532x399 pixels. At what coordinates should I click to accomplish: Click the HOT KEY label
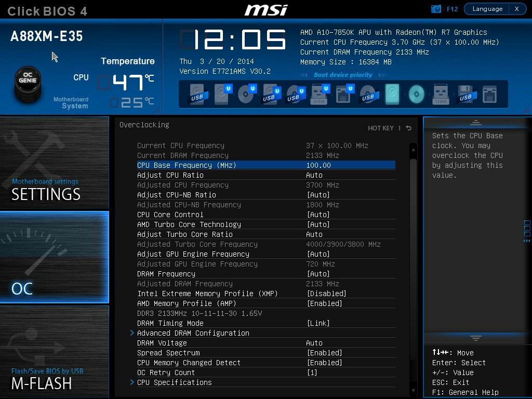click(x=381, y=128)
